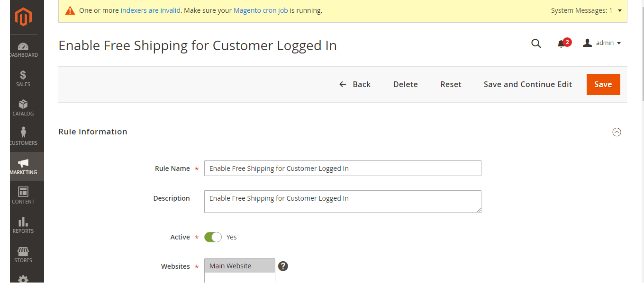Image resolution: width=644 pixels, height=283 pixels.
Task: Collapse the Rule Information section
Action: 617,132
